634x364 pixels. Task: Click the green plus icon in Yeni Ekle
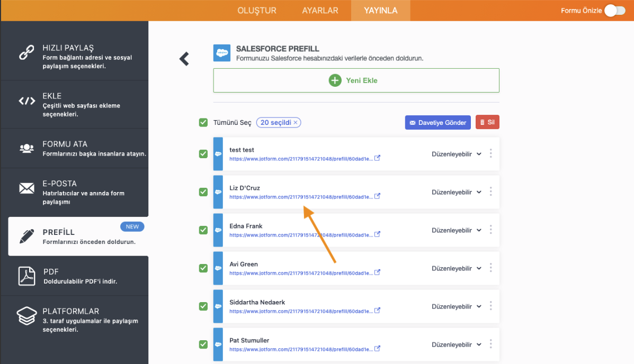(335, 80)
